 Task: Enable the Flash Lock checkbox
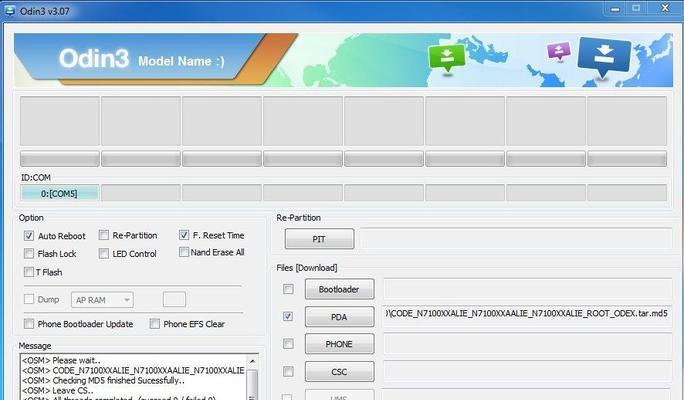coord(29,253)
